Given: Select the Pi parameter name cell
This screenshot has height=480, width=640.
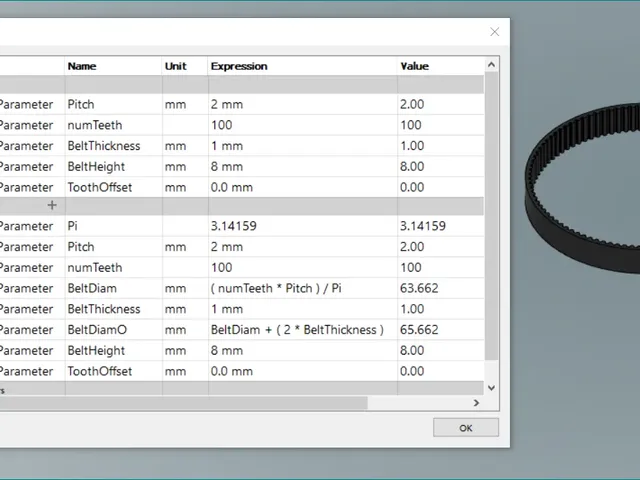Looking at the screenshot, I should [x=113, y=226].
